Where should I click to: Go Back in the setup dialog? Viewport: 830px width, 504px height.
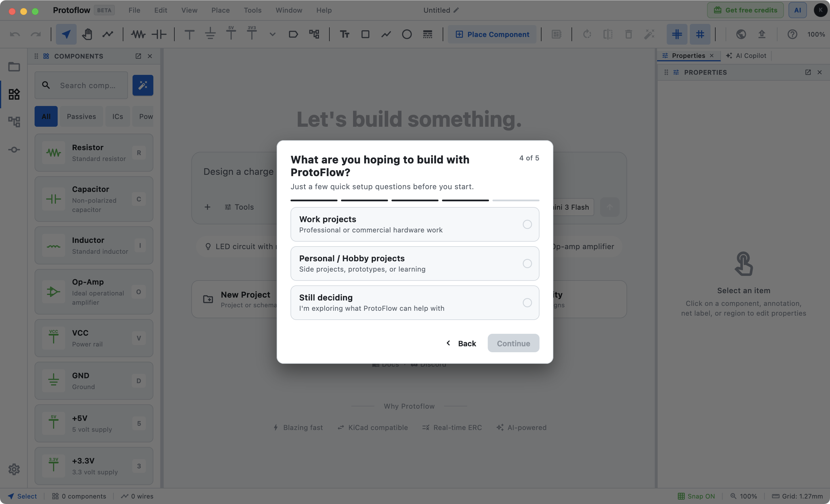461,343
